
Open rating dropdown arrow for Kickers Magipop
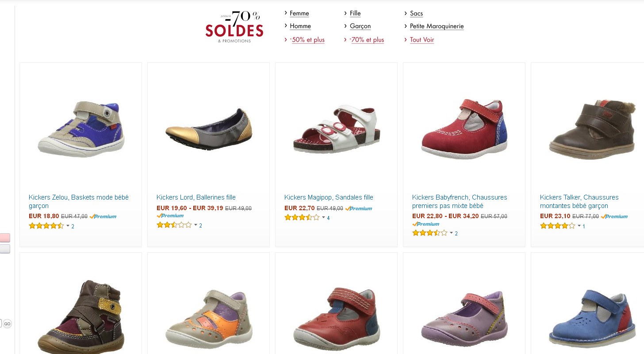click(x=323, y=218)
